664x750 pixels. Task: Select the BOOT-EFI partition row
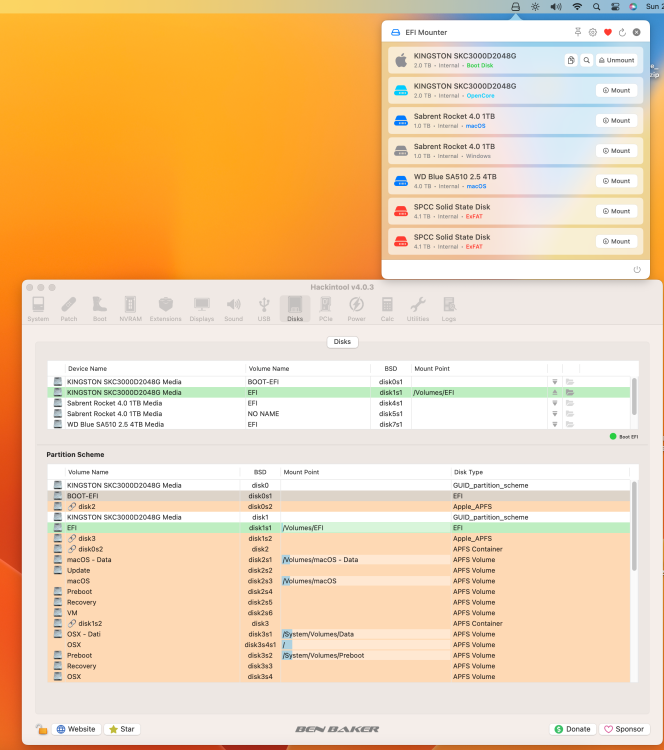pos(339,496)
